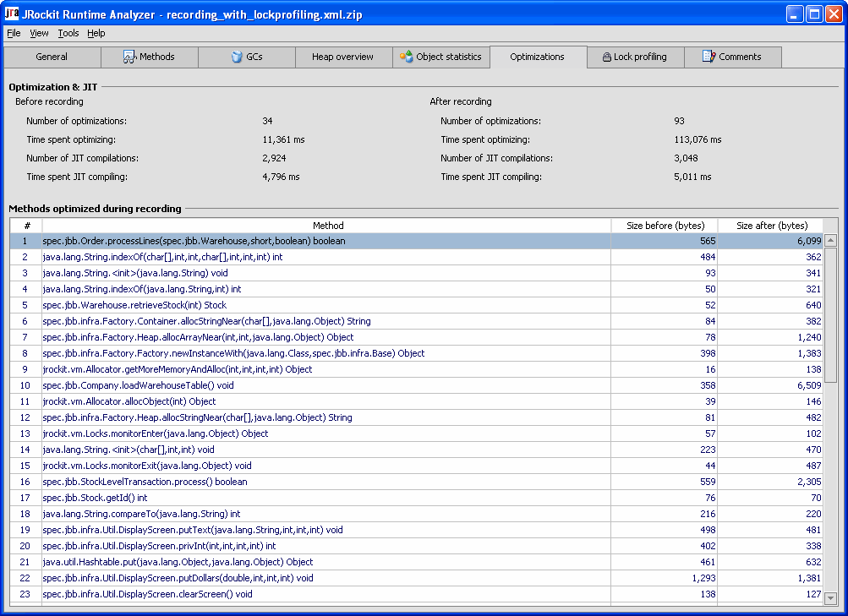This screenshot has height=616, width=848.
Task: Select java.lang.String.<init>(java.lang.String) void row
Action: [x=418, y=273]
